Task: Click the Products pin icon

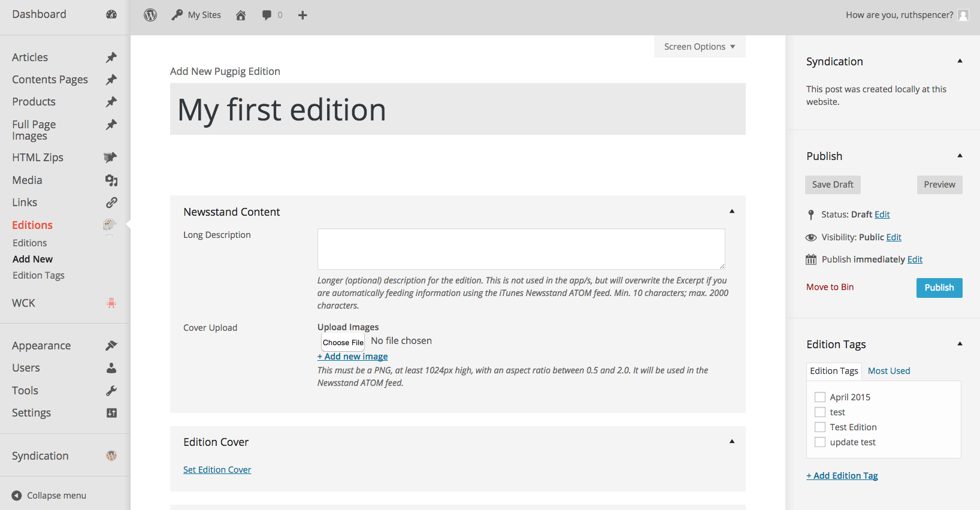Action: 111,102
